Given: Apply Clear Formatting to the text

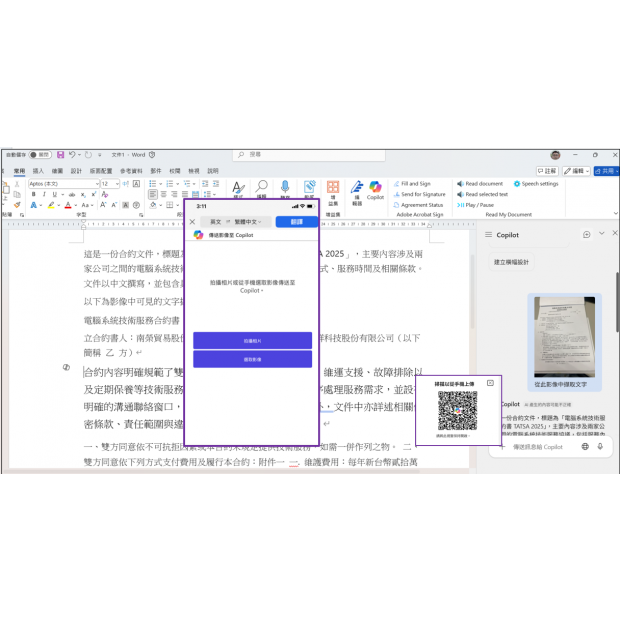Looking at the screenshot, I should (105, 194).
